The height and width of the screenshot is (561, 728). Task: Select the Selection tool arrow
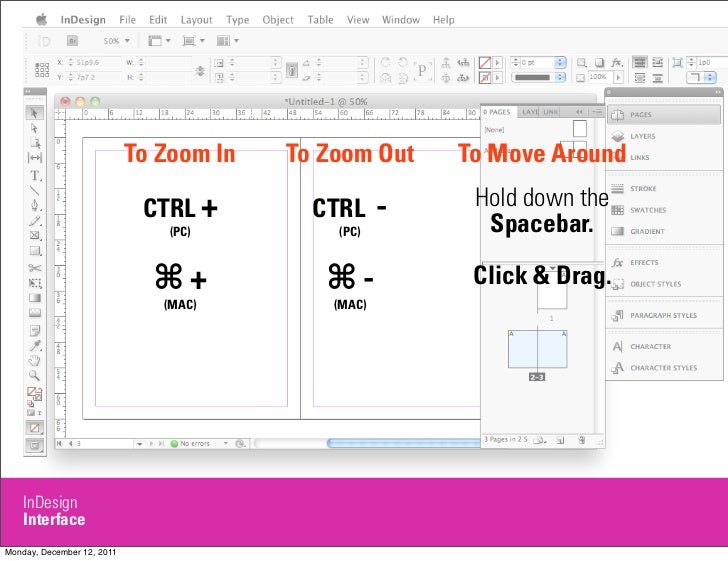pyautogui.click(x=34, y=113)
